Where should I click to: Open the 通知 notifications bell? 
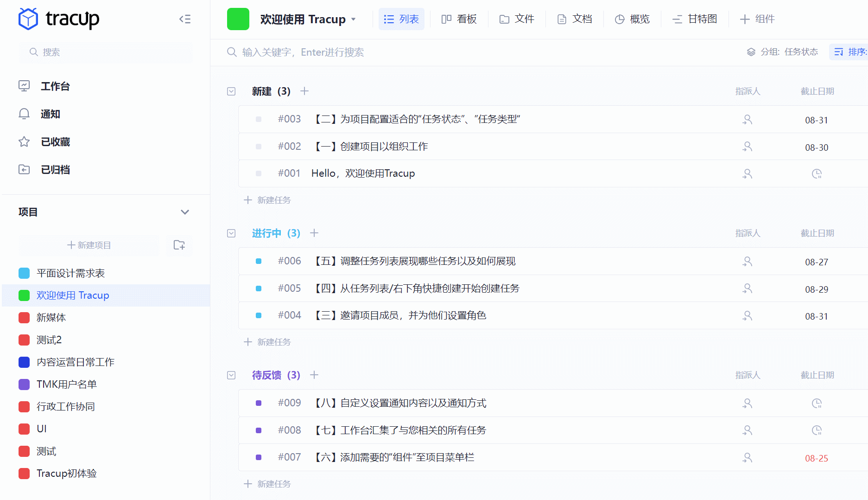click(24, 114)
